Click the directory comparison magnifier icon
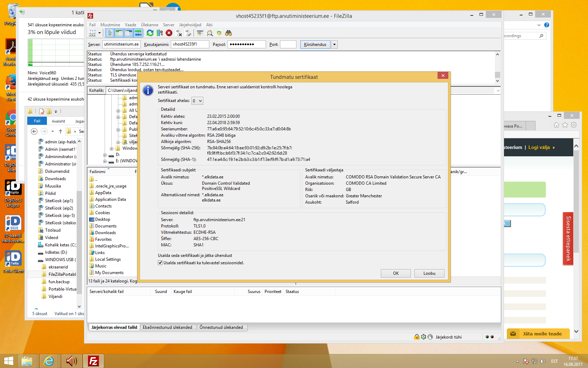This screenshot has height=368, width=588. 210,33
